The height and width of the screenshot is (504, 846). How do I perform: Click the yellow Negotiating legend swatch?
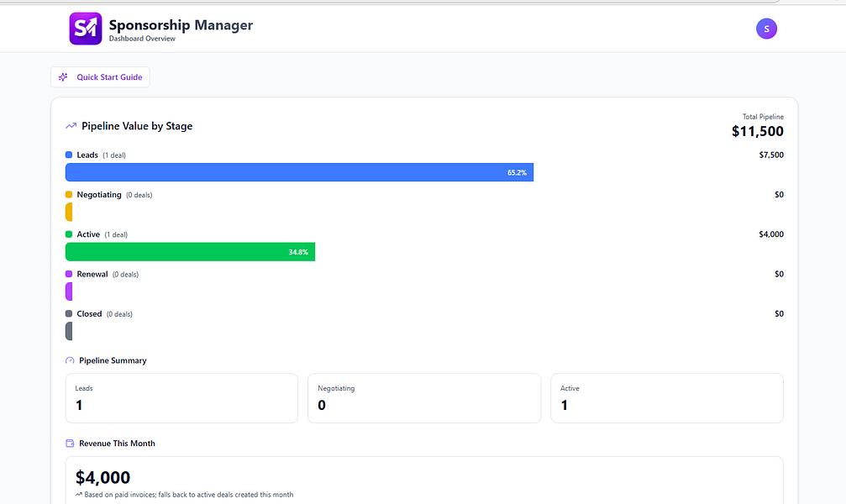point(69,195)
